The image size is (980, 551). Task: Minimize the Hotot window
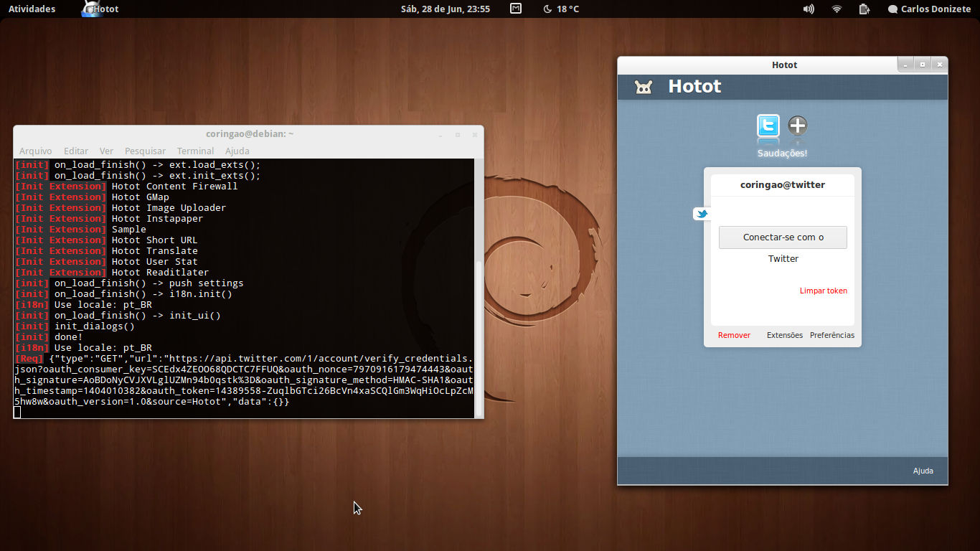pyautogui.click(x=906, y=65)
